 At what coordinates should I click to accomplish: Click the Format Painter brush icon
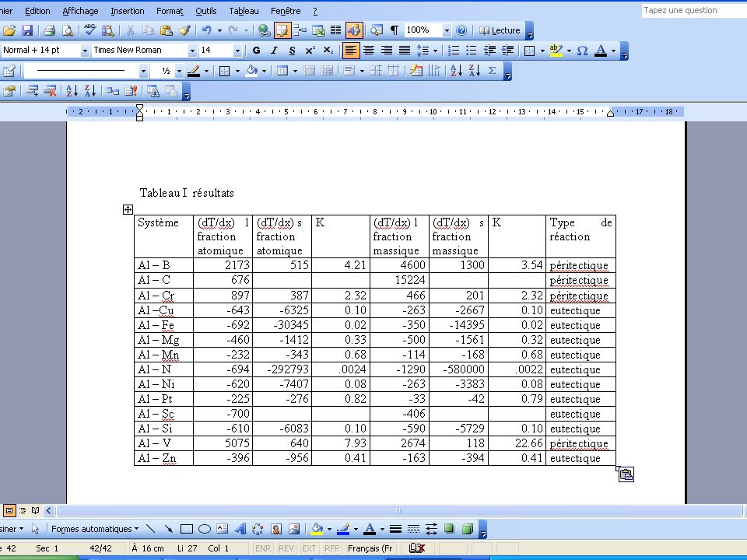tap(185, 30)
